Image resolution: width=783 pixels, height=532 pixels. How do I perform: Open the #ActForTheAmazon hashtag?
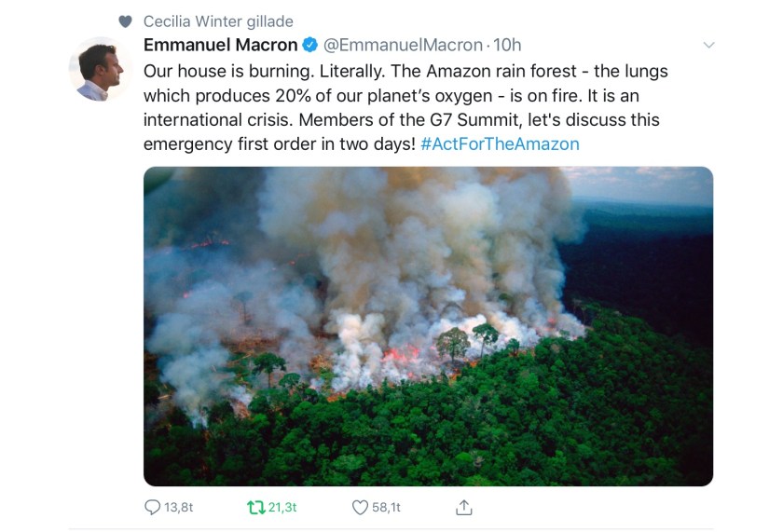(500, 143)
